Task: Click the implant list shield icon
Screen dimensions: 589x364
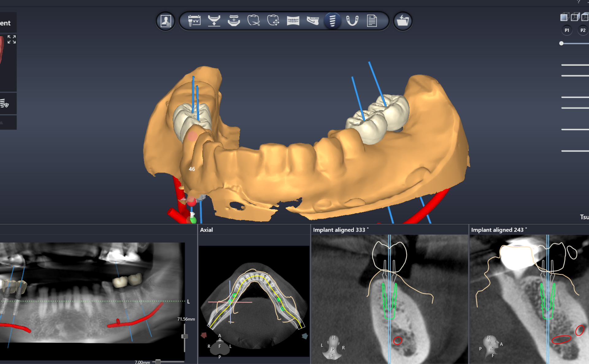Action: [4, 104]
